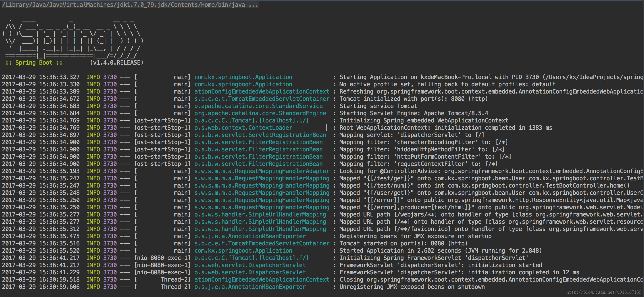Screen dimensions: 644x297
Task: Click the timestamp 2017-03-29 16:30:59.606
Action: click(x=41, y=287)
